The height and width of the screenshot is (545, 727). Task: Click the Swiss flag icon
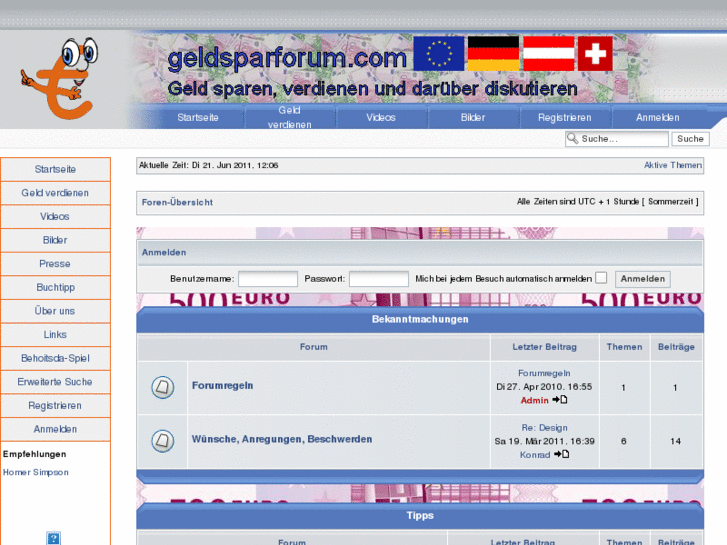click(595, 53)
